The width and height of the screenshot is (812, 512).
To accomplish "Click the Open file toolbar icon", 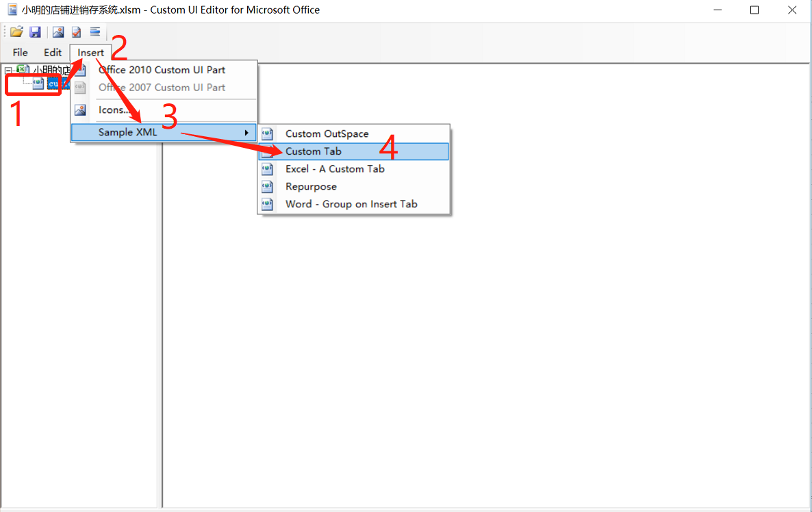I will pos(16,32).
